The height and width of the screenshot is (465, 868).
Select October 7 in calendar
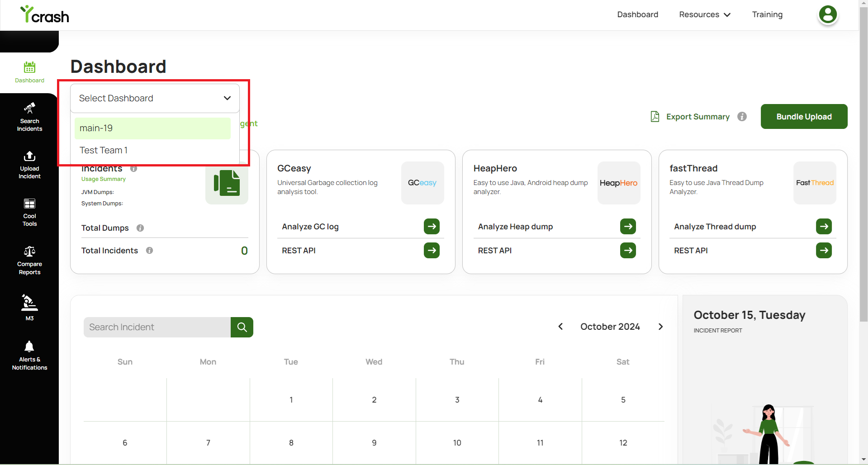[208, 443]
